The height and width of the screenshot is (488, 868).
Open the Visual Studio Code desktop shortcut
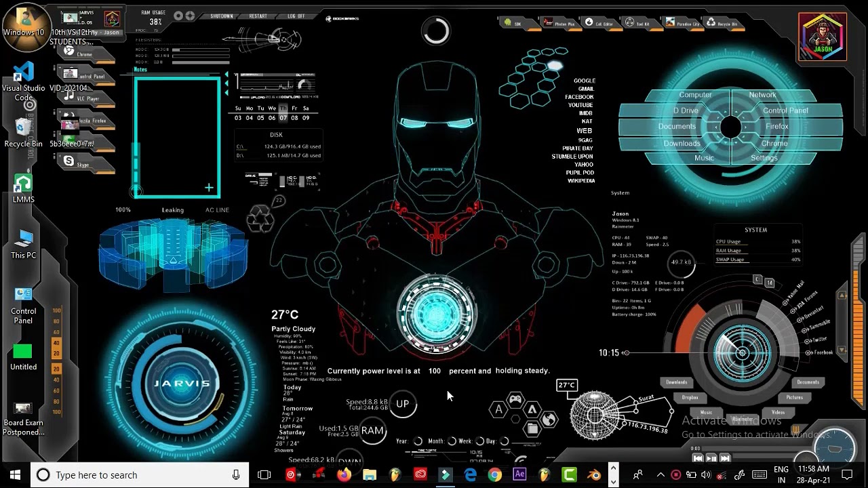(24, 81)
